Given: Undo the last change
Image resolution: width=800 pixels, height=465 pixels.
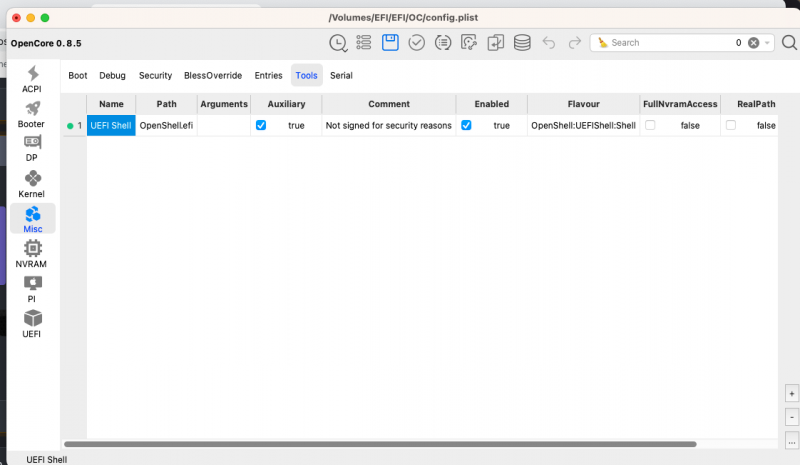Looking at the screenshot, I should point(549,42).
